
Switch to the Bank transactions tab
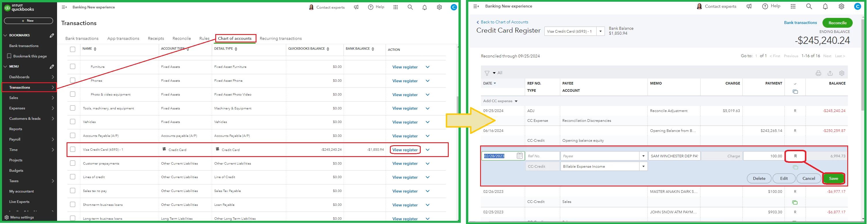tap(82, 38)
